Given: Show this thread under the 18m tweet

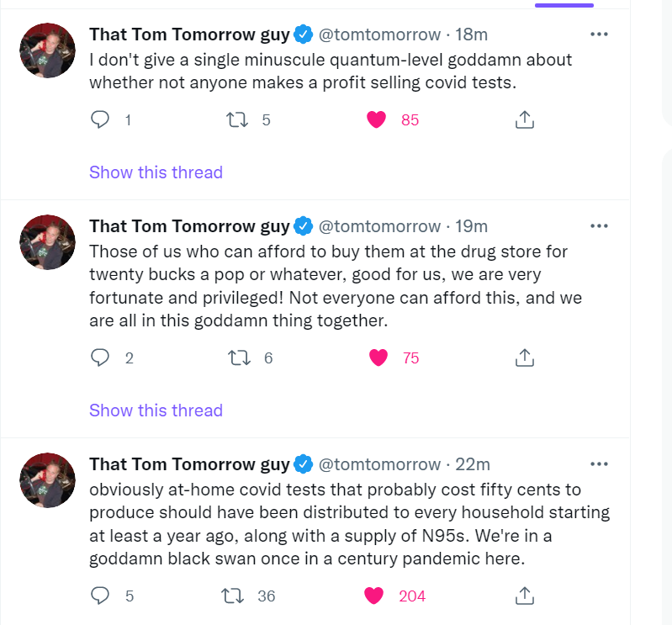Looking at the screenshot, I should pos(156,172).
